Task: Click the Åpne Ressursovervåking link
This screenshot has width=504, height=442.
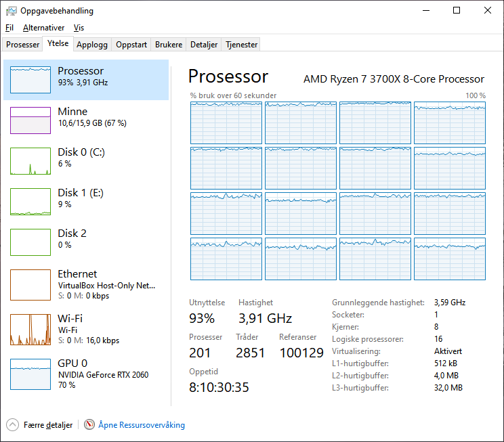Action: 142,425
